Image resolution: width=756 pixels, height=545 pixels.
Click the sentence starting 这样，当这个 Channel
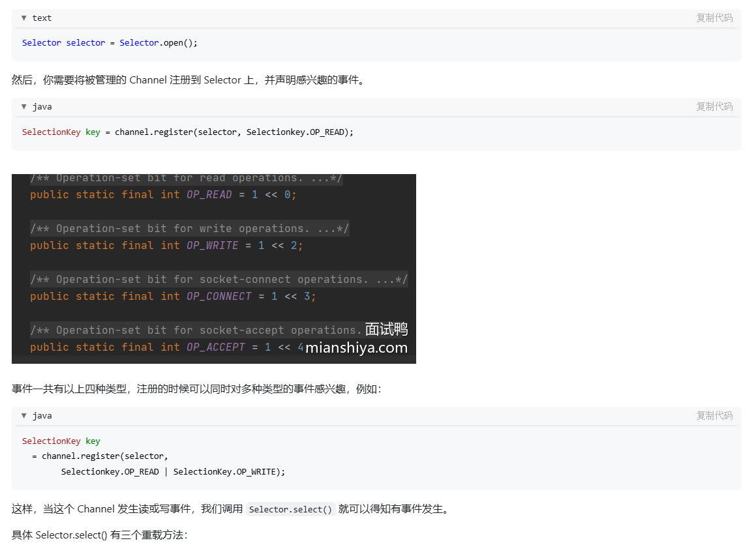pyautogui.click(x=232, y=509)
